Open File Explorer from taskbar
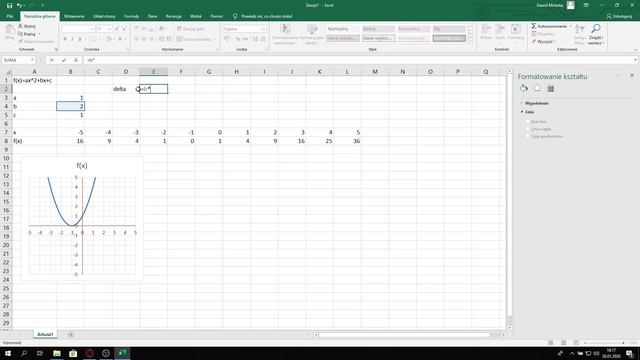Image resolution: width=640 pixels, height=360 pixels. tap(57, 353)
